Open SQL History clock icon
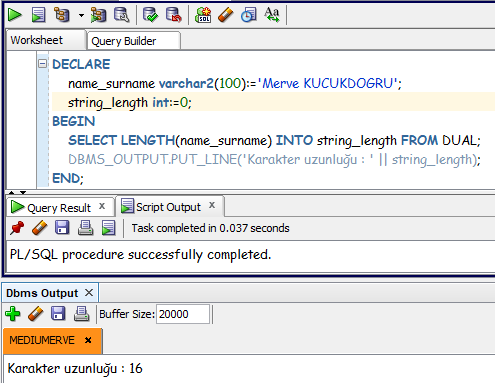The height and width of the screenshot is (383, 495). click(x=249, y=15)
